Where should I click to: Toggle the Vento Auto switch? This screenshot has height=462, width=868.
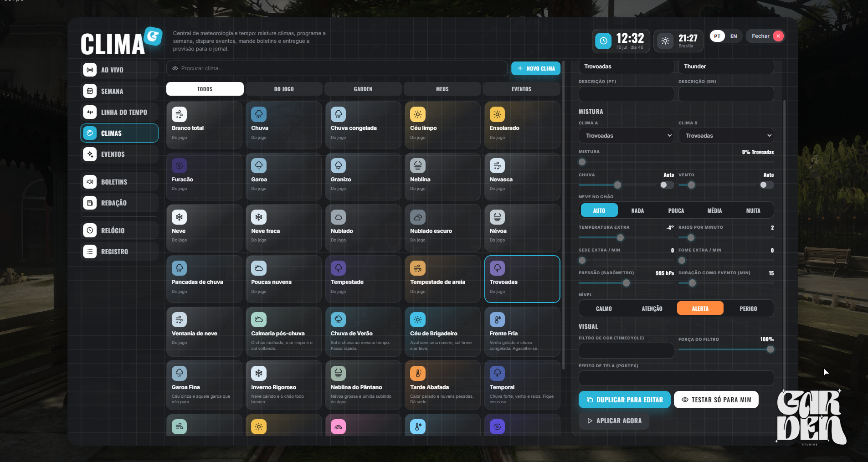click(x=767, y=185)
